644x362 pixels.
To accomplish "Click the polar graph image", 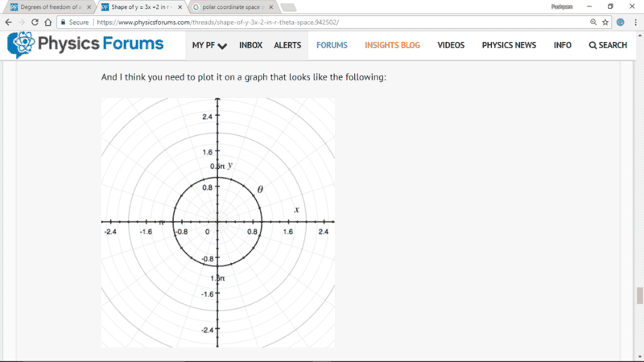I will (218, 223).
